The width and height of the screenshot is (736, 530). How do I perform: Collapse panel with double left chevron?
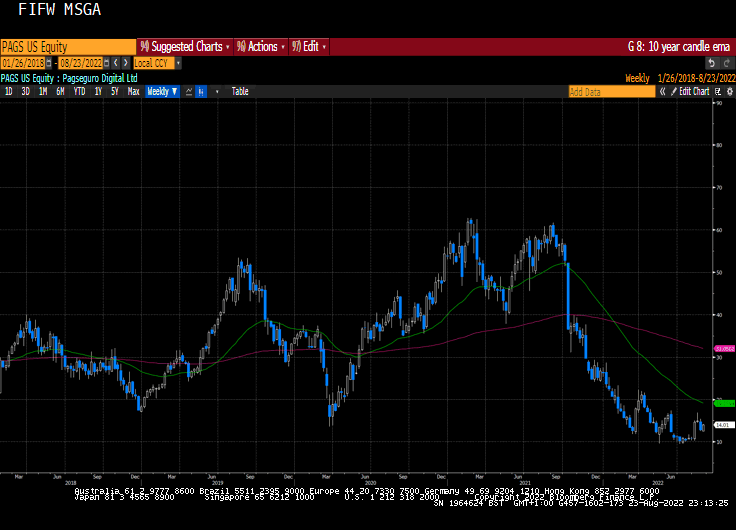click(662, 92)
